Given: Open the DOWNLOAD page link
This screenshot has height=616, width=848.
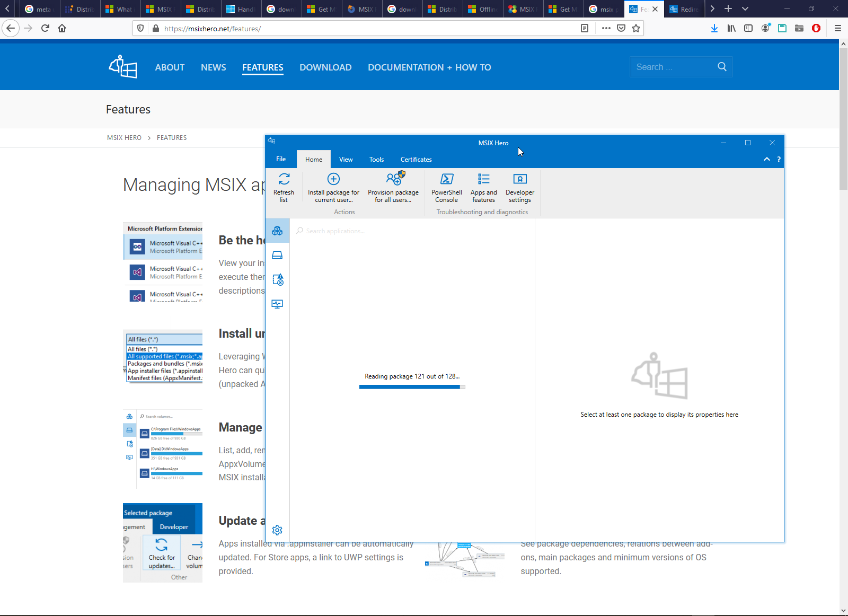Looking at the screenshot, I should 325,67.
